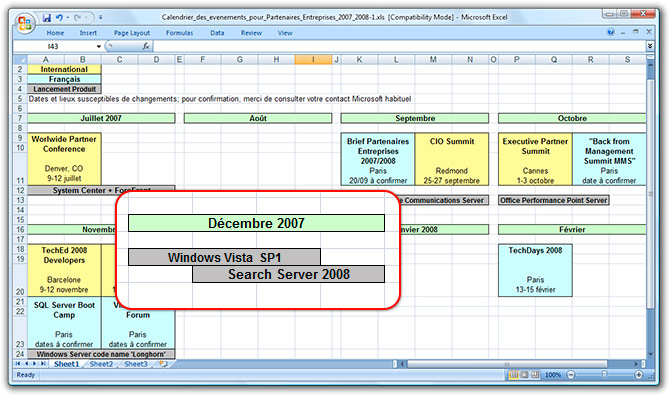Select the Back from Management Summit cell

[609, 158]
